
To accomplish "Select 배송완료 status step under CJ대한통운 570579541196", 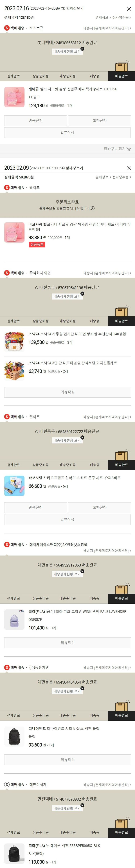I will (121, 321).
